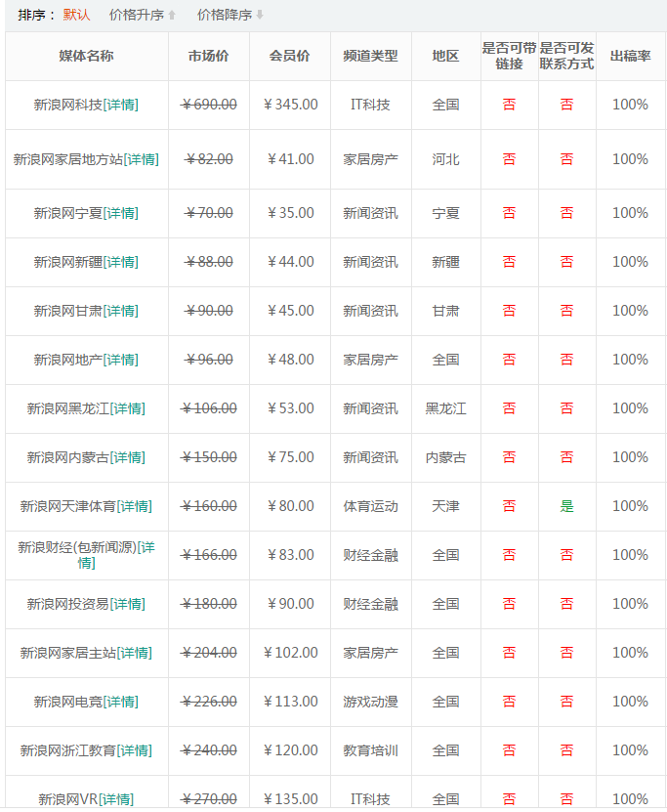667x812 pixels.
Task: Show details for 新浪网内蒙古
Action: point(128,457)
